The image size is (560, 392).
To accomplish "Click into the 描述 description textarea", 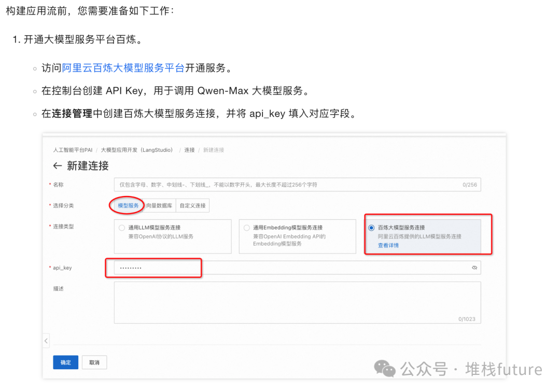I will (x=298, y=302).
